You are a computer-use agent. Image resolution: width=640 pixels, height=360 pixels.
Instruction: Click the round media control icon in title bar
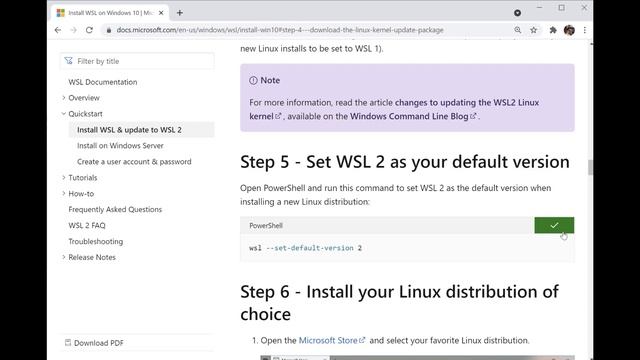(x=517, y=13)
